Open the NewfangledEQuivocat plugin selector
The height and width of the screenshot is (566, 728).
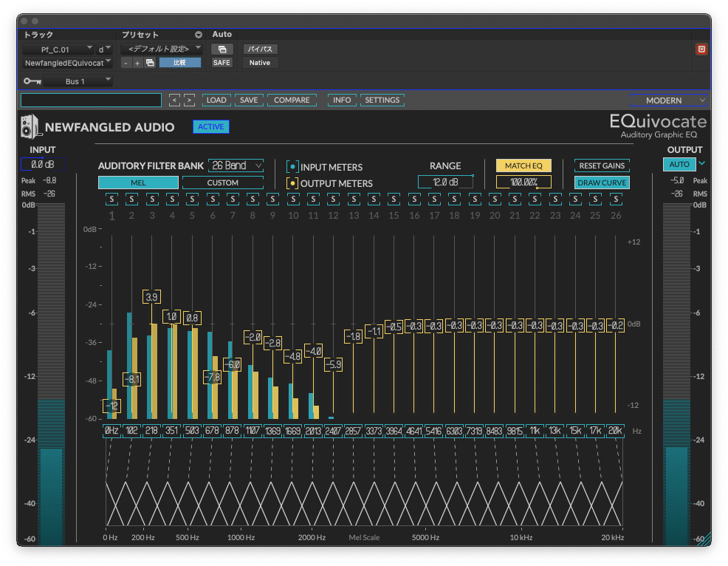point(68,63)
